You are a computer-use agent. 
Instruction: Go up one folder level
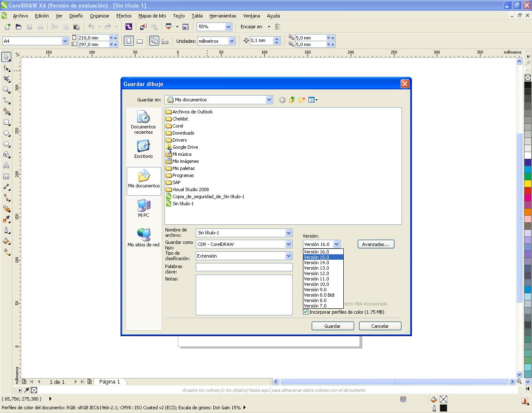tap(292, 100)
